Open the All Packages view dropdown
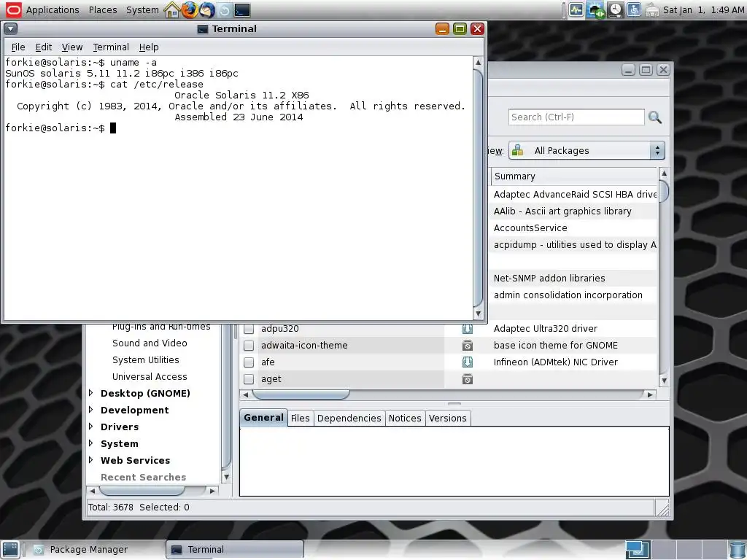The image size is (747, 560). click(587, 150)
